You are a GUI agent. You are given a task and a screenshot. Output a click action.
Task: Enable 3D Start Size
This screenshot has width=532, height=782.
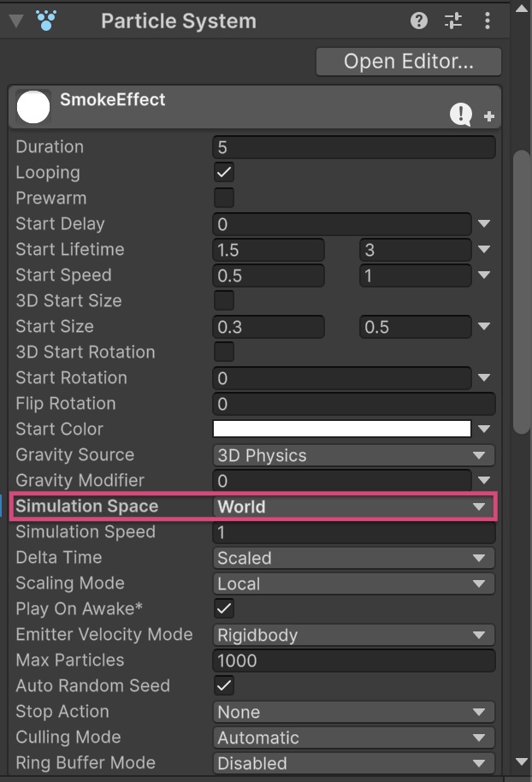pos(223,300)
